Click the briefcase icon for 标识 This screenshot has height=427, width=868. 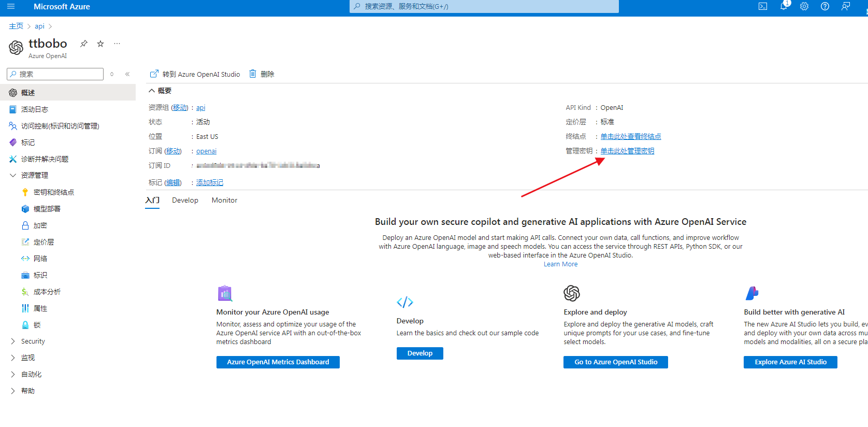pos(25,275)
